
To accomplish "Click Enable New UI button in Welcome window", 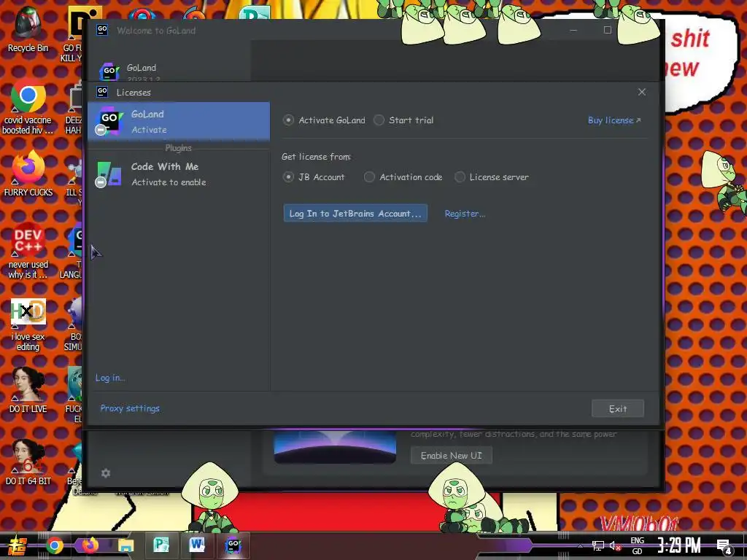I will (451, 456).
